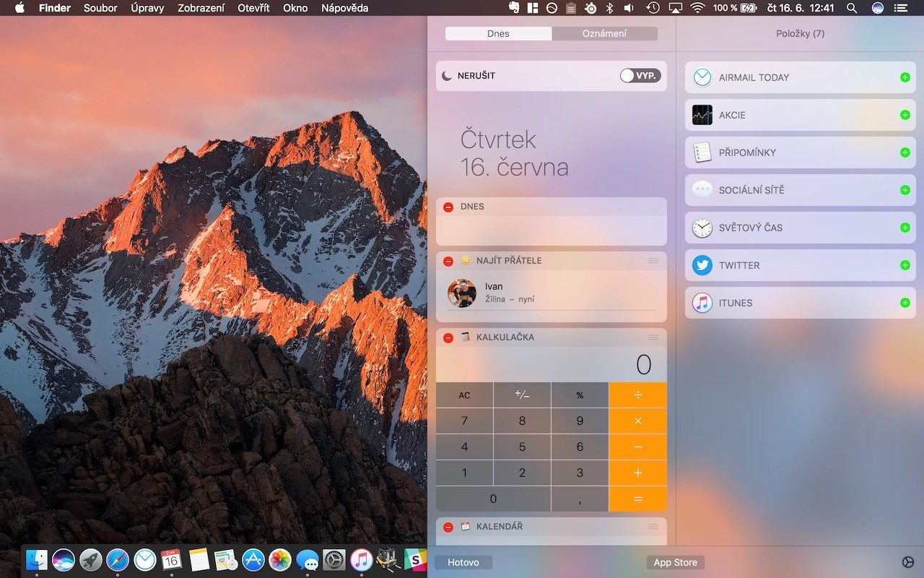Select Ivan in Find Friends widget

(494, 293)
